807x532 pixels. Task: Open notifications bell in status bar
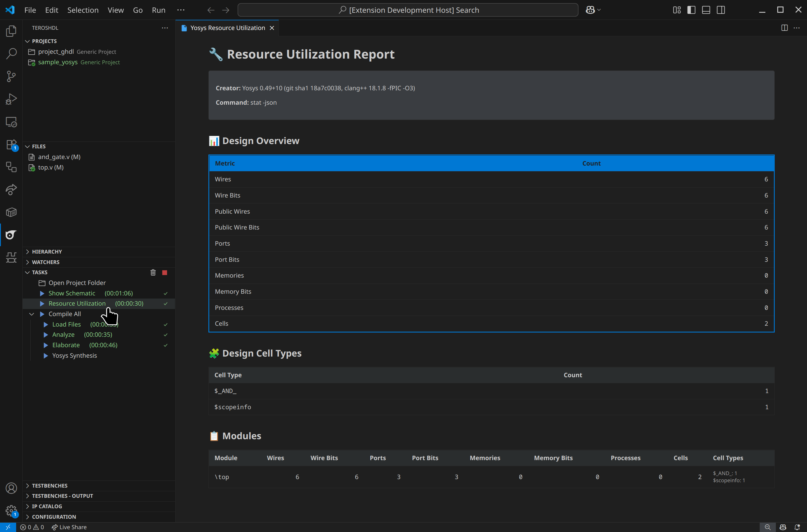click(797, 527)
